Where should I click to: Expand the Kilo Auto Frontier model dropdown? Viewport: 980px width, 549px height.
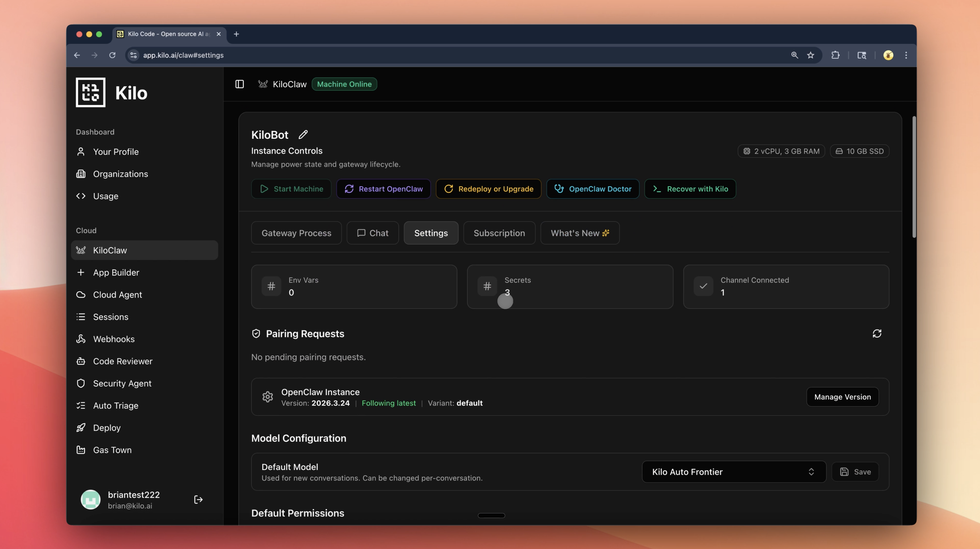pos(734,472)
